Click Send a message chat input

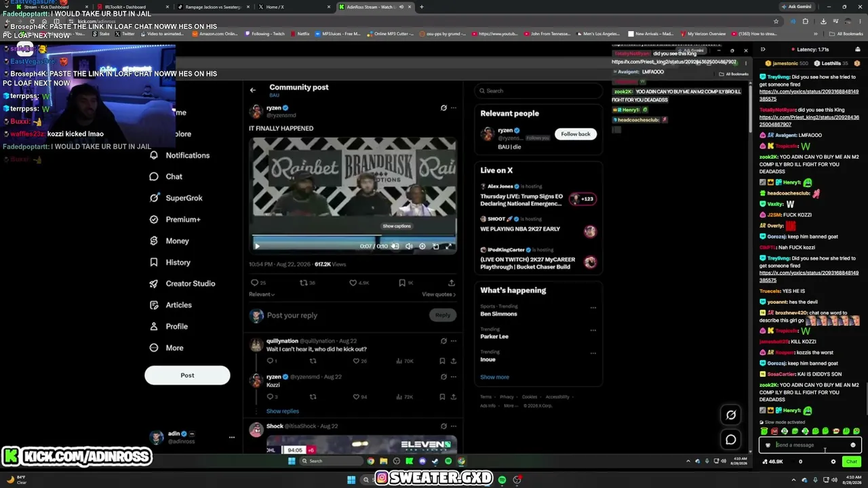coord(810,445)
